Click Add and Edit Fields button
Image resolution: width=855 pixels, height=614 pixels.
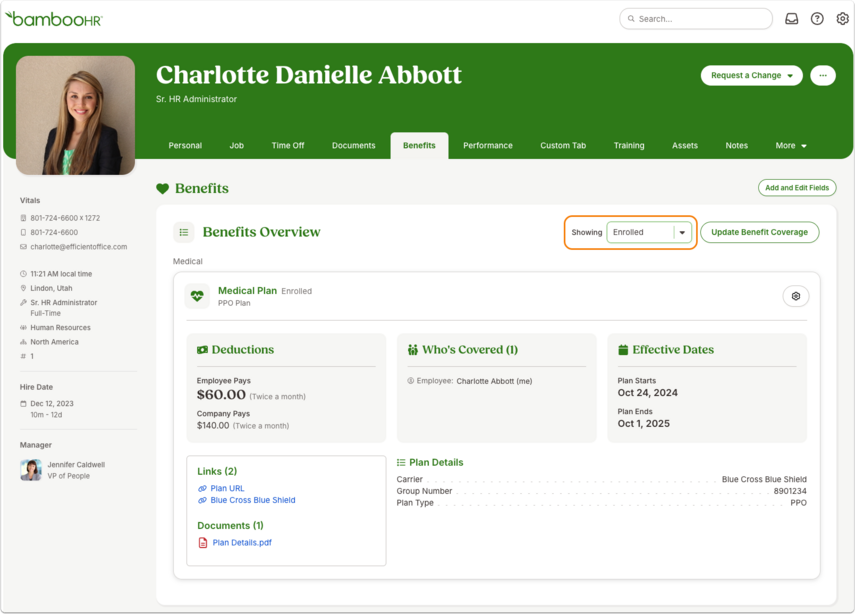tap(797, 188)
